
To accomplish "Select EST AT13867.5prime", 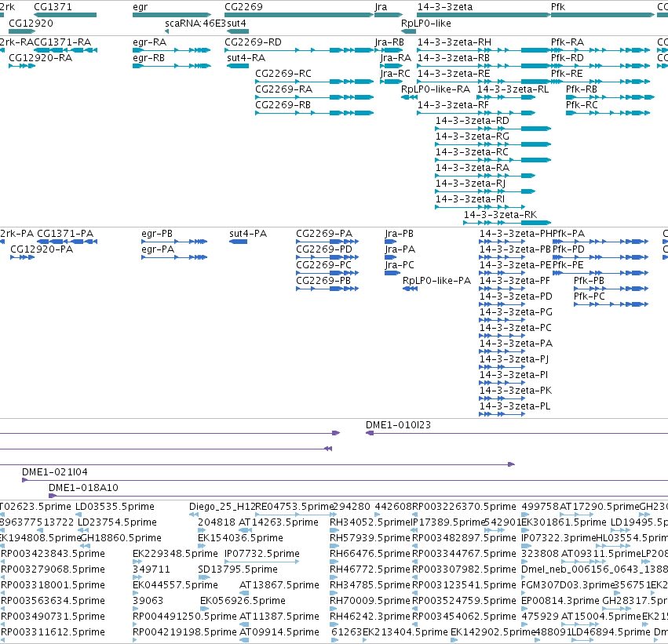I will (x=279, y=585).
